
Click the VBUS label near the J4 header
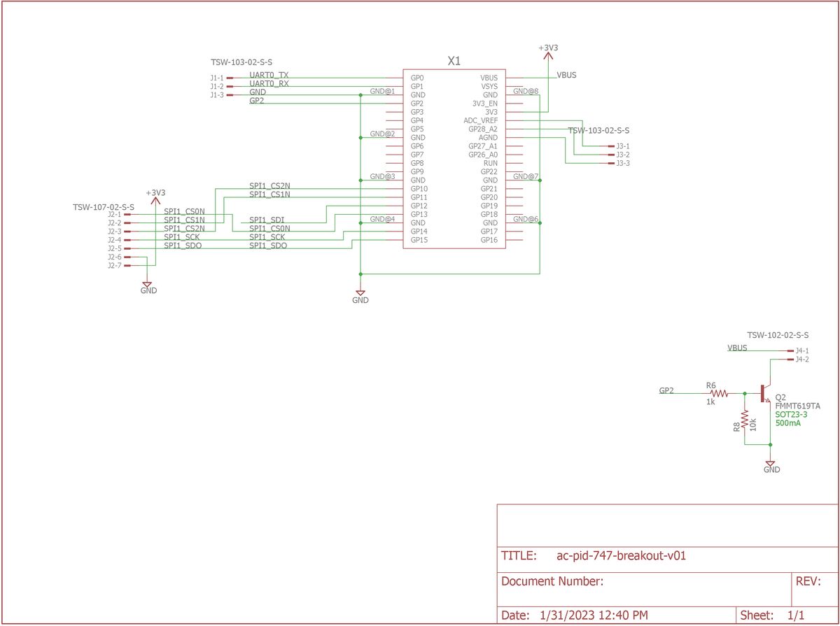click(736, 346)
